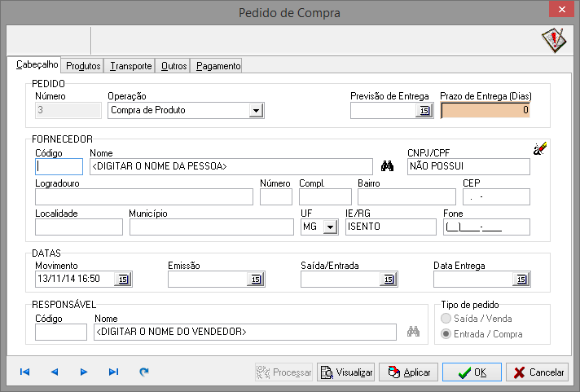Open the Pagamento tab

click(x=217, y=66)
